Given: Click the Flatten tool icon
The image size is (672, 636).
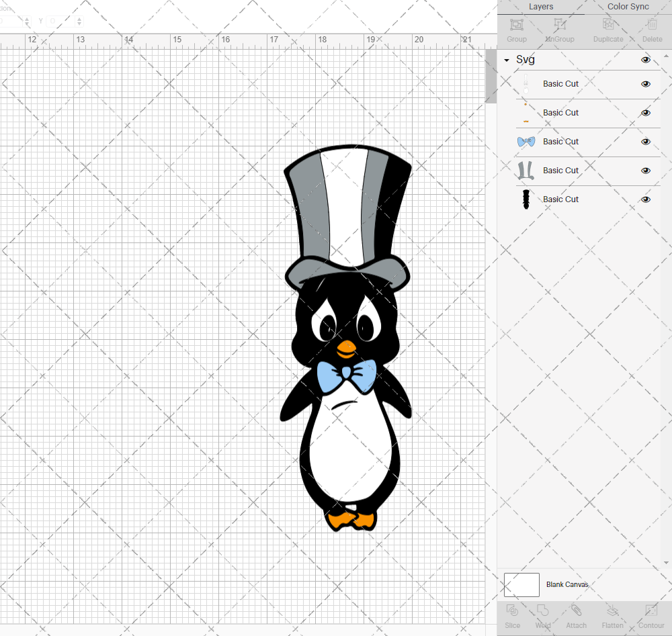Looking at the screenshot, I should click(612, 610).
